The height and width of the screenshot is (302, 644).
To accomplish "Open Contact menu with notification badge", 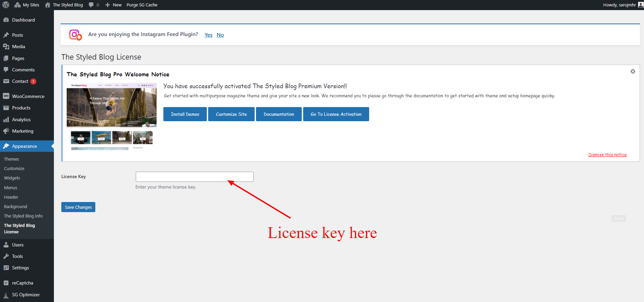I will coord(20,81).
